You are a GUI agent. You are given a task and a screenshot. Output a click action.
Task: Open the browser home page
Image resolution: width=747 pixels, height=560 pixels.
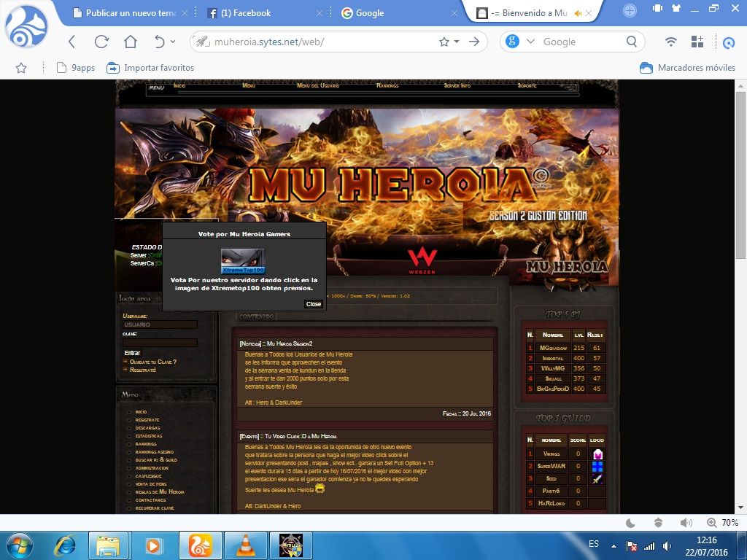click(131, 42)
